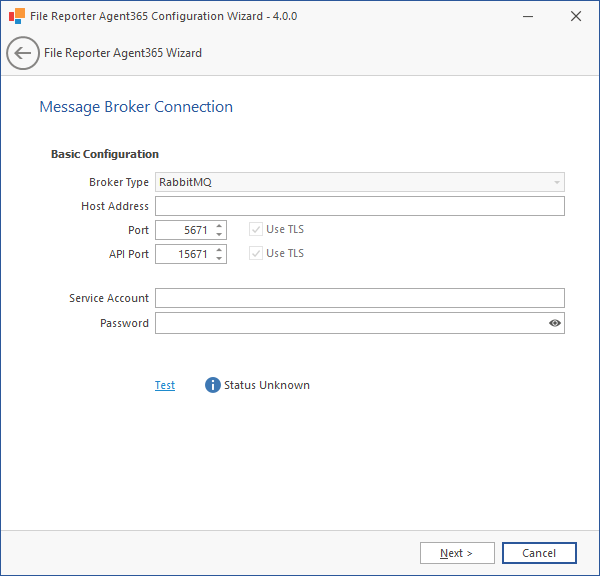The image size is (600, 576).
Task: Toggle Use TLS checkbox for API Port
Action: 256,254
